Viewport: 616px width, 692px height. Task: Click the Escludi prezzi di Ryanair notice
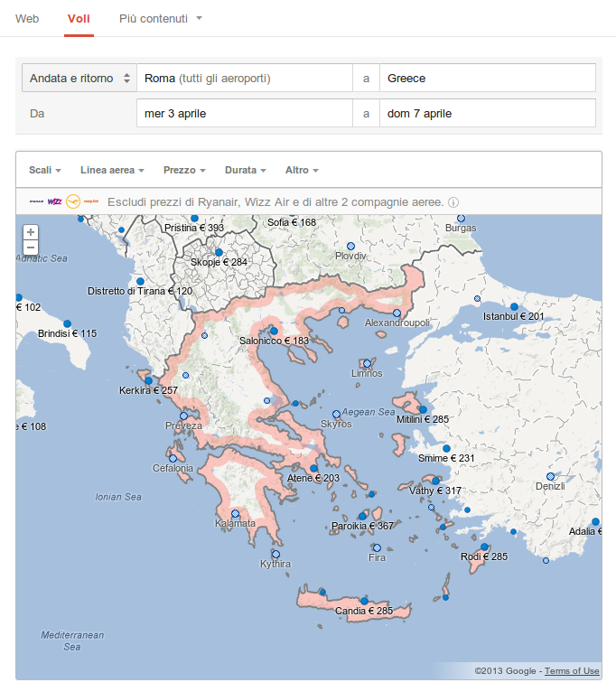tap(275, 202)
